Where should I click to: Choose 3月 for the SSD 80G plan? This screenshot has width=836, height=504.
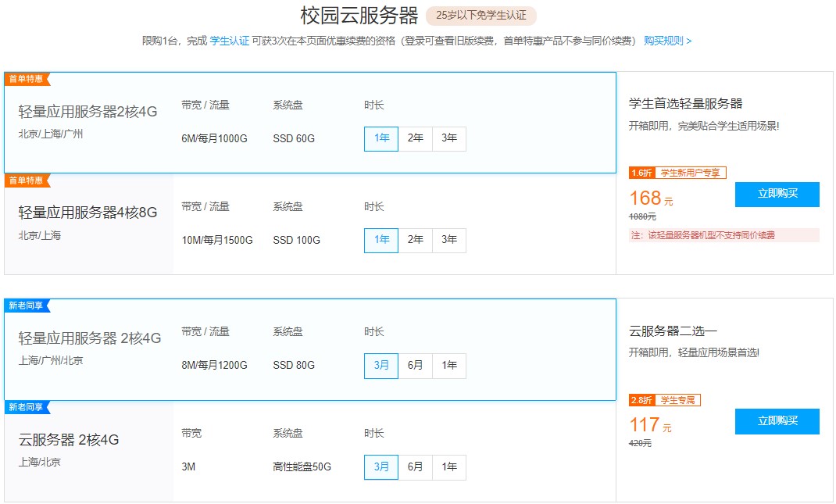[x=381, y=365]
